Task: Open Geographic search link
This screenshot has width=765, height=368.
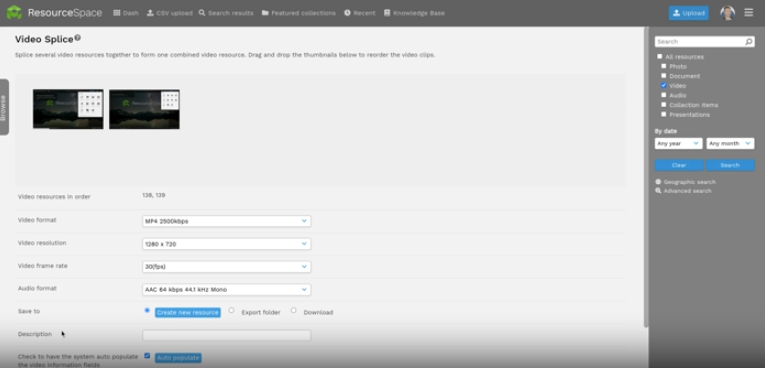Action: [689, 182]
